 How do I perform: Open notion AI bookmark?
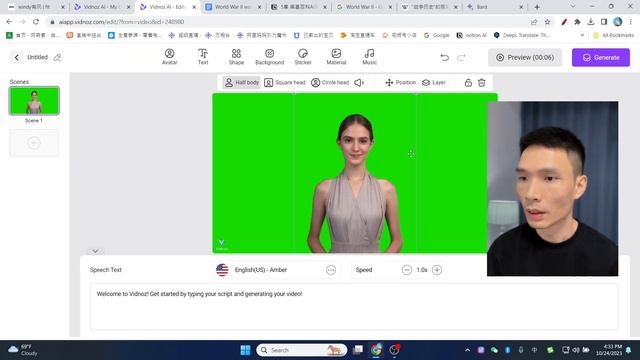click(471, 35)
